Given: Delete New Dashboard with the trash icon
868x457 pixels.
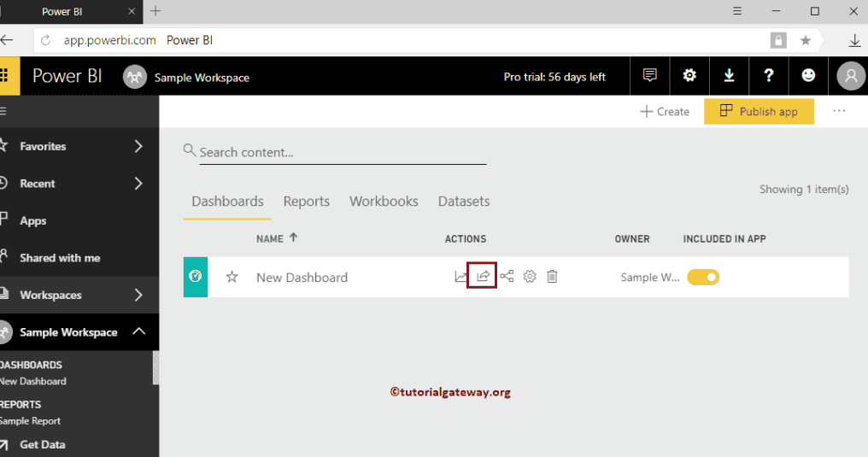Looking at the screenshot, I should tap(552, 276).
